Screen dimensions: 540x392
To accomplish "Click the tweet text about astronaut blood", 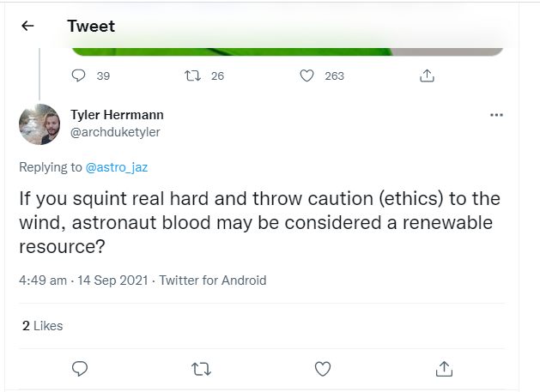I will (258, 221).
